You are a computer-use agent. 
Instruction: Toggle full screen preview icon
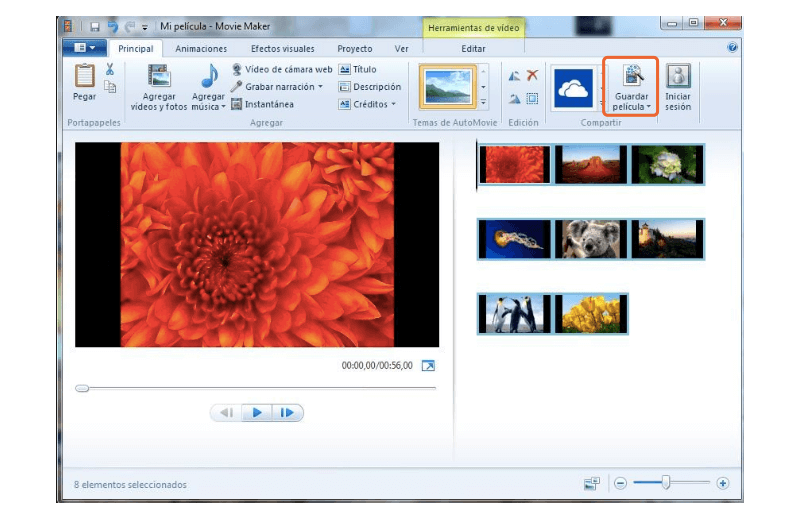(428, 366)
